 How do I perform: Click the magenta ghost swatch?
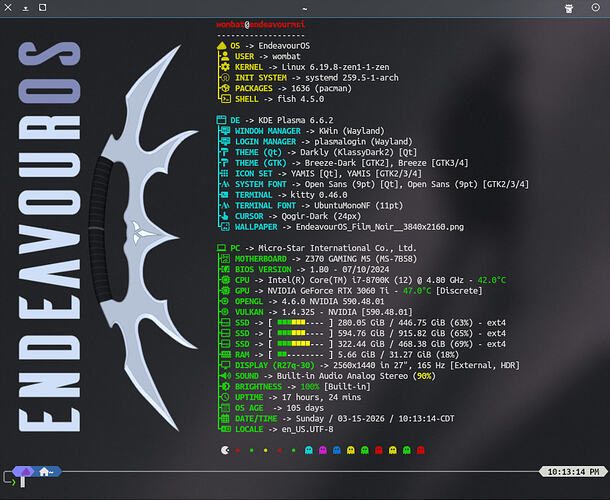pos(323,450)
